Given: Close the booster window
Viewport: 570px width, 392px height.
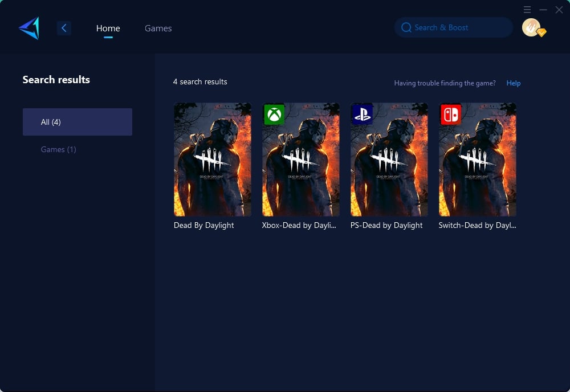Looking at the screenshot, I should [x=559, y=10].
